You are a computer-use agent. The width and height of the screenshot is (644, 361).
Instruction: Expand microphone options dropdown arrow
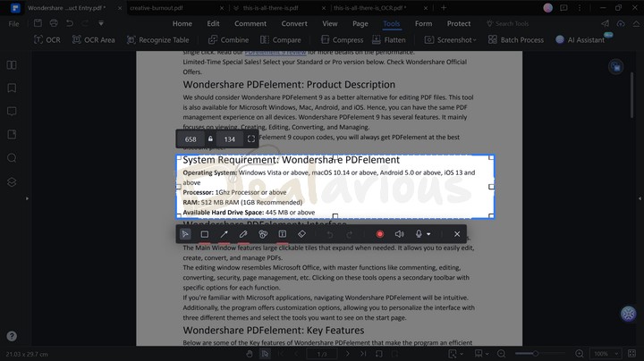tap(428, 234)
